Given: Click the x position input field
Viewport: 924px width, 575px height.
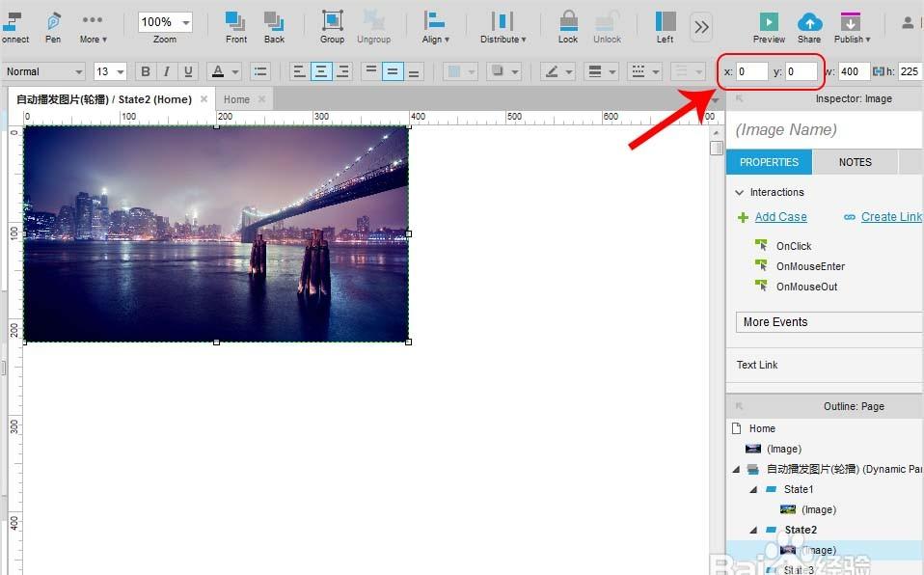Looking at the screenshot, I should point(751,71).
